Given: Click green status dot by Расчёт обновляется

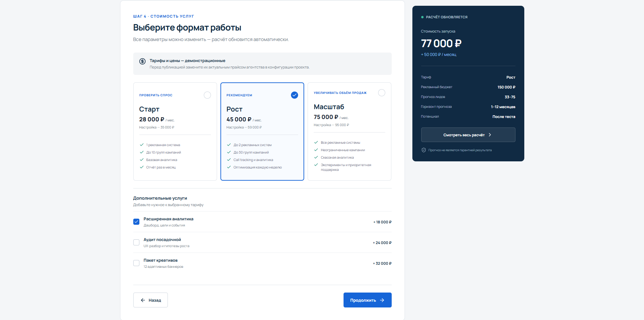Looking at the screenshot, I should (422, 17).
